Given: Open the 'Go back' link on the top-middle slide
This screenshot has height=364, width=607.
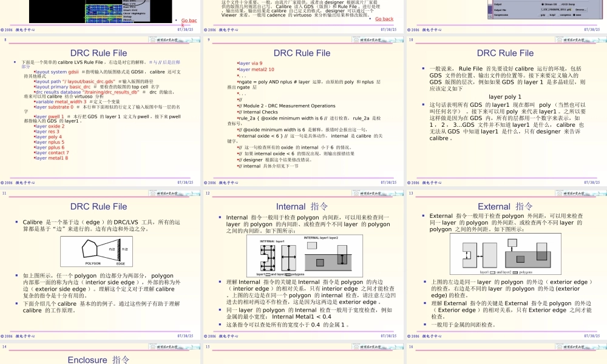Looking at the screenshot, I should (384, 19).
